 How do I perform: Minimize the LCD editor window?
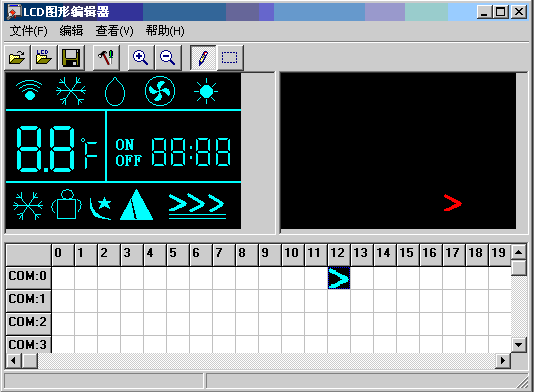coord(484,12)
